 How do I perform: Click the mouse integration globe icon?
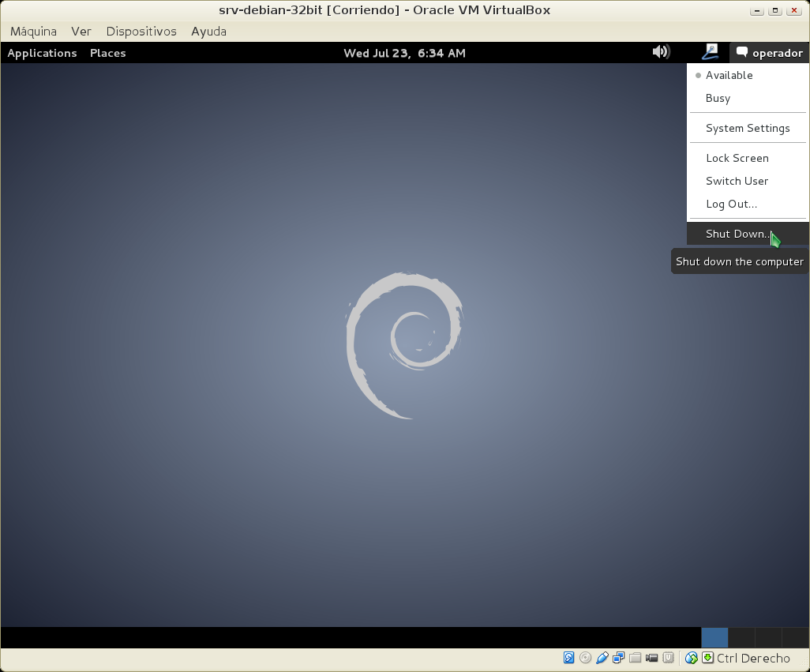click(x=691, y=658)
